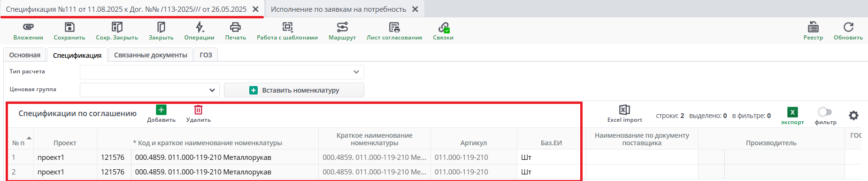Screen dimensions: 868x181
Task: Select row 2 проект1 cell
Action: coord(65,172)
